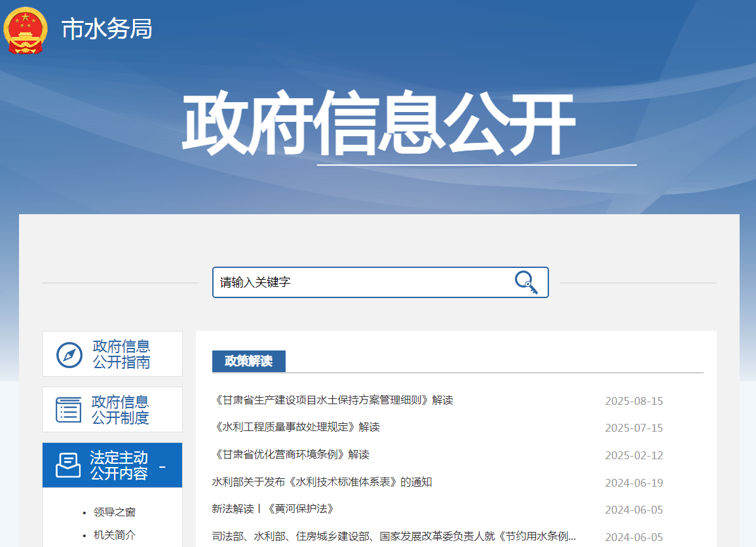Image resolution: width=756 pixels, height=547 pixels.
Task: Select 领导之窗 in the sidebar
Action: point(115,512)
